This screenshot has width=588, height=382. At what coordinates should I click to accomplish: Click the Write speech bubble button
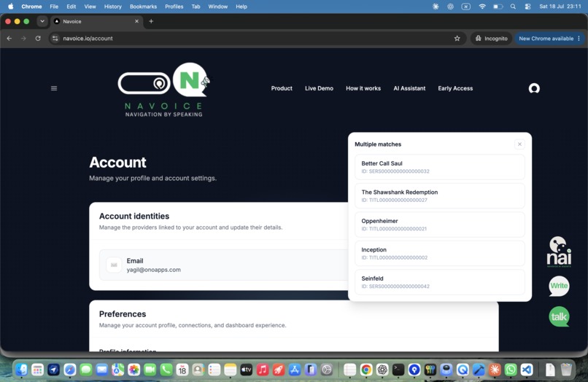559,286
